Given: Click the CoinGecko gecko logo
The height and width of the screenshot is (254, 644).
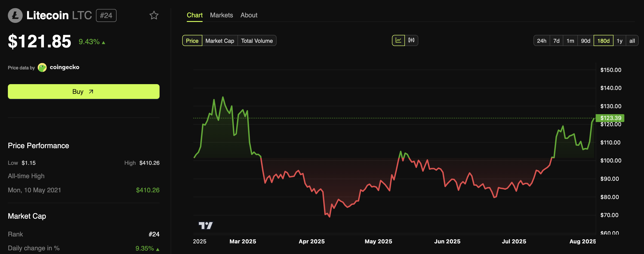Looking at the screenshot, I should 42,67.
